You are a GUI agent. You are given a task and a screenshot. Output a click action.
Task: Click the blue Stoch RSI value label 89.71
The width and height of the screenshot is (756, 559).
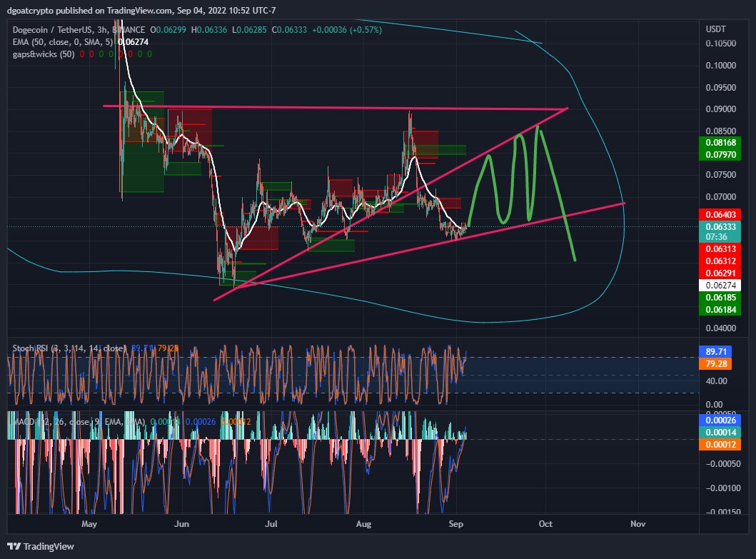(715, 351)
